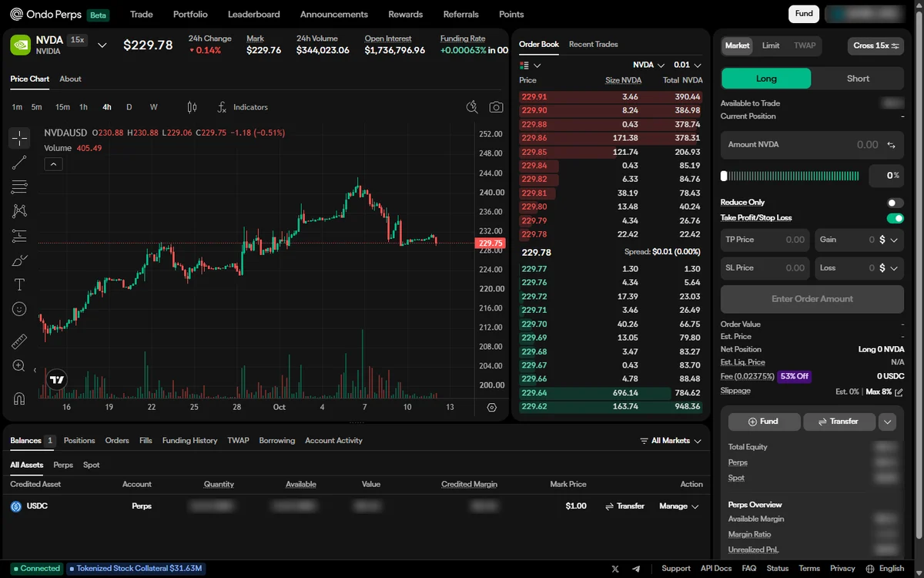This screenshot has height=578, width=924.
Task: Open the X (Twitter) footer link
Action: (615, 569)
